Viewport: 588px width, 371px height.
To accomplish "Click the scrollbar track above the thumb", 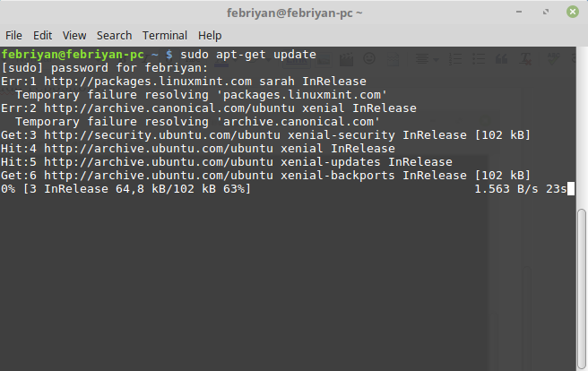I will click(x=582, y=125).
